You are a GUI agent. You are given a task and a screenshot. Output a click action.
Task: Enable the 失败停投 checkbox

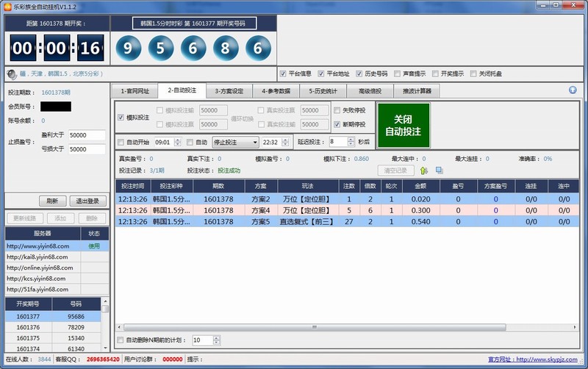[x=338, y=110]
